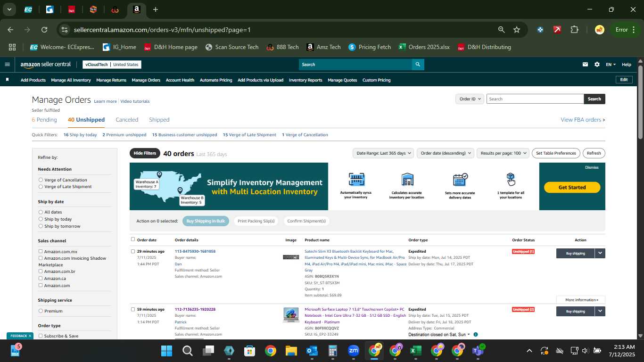Open File Explorer from the taskbar
The image size is (644, 362).
point(291,351)
